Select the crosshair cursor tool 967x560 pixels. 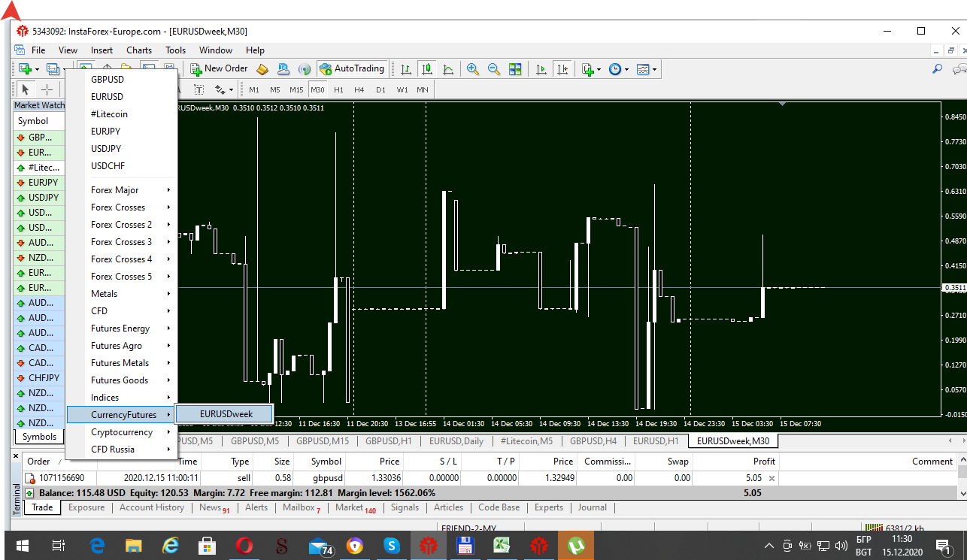[47, 89]
